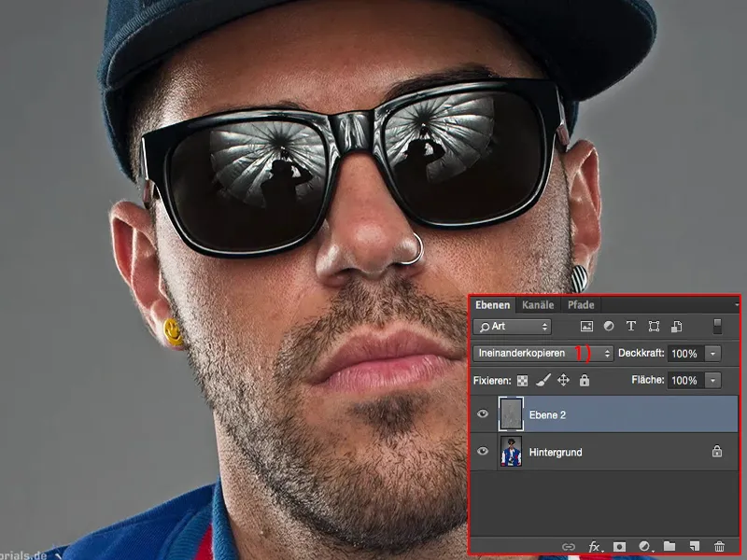Viewport: 747px width, 560px height.
Task: Filter layers by type layer icon
Action: coord(631,326)
